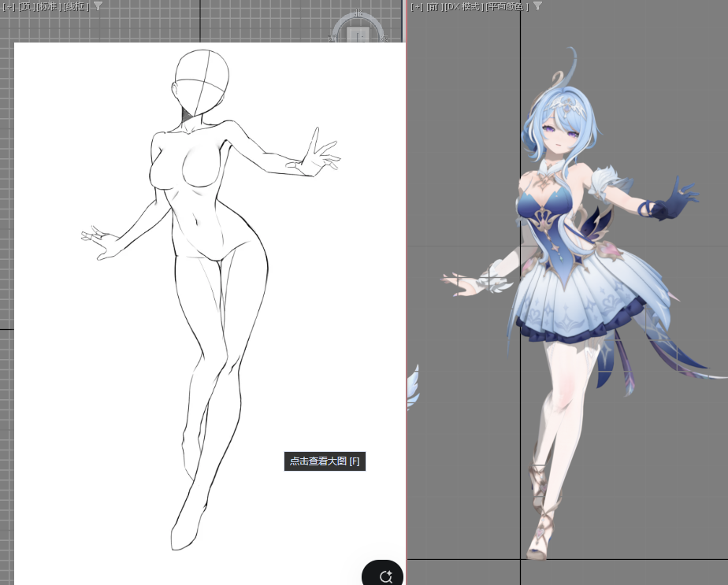Open the [标准] shading quality menu
728x585 pixels.
pos(49,6)
